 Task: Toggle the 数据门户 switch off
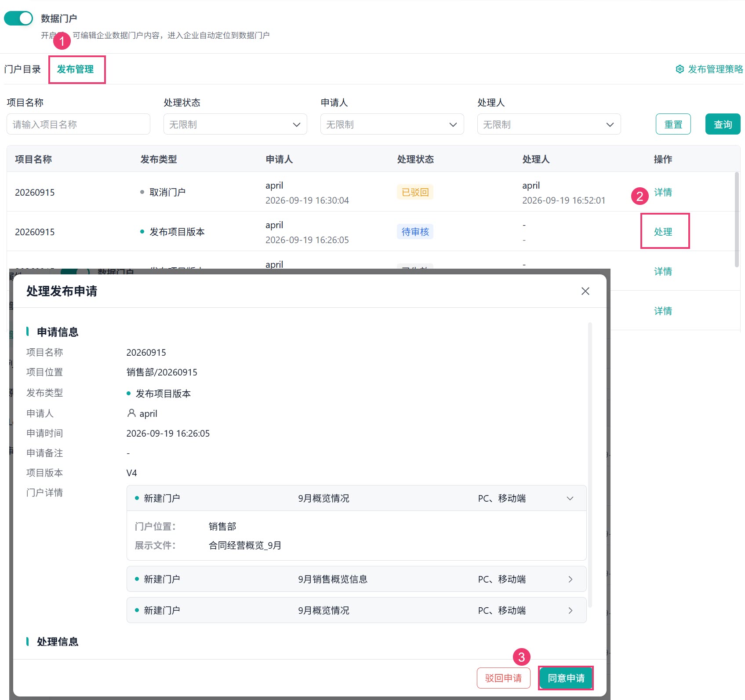click(18, 18)
